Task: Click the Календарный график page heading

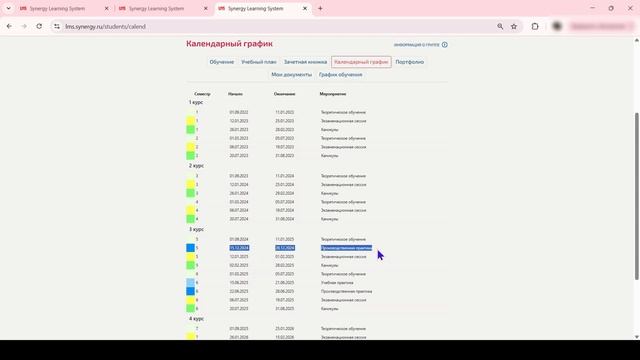Action: tap(229, 44)
